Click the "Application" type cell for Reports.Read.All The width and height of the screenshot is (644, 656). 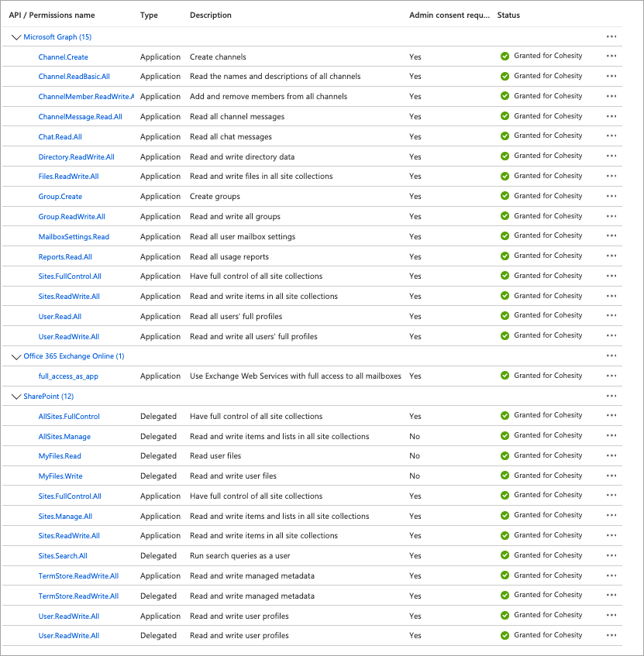(x=160, y=257)
